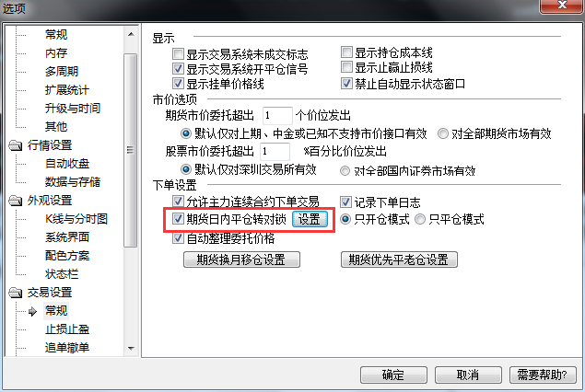The image size is (585, 392).
Task: Select 只平仓模式 radio button
Action: click(x=420, y=219)
